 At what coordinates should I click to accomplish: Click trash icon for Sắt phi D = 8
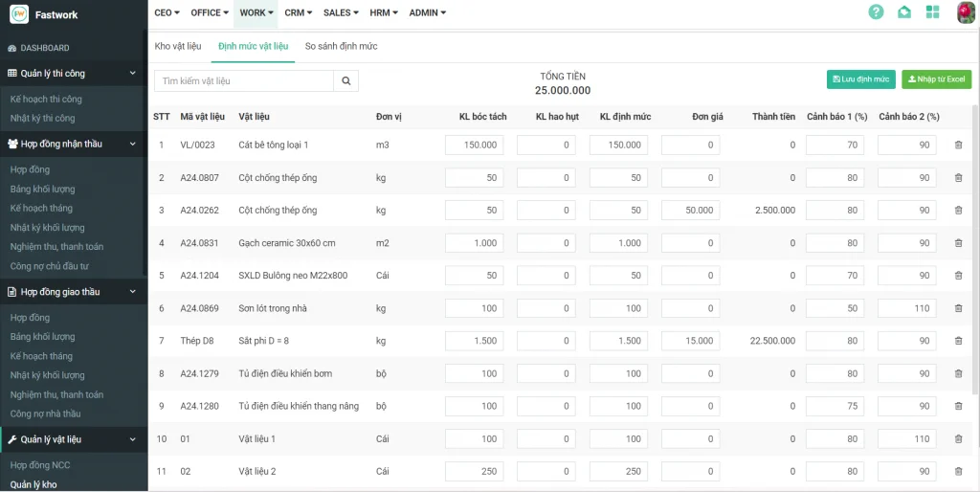pos(958,341)
